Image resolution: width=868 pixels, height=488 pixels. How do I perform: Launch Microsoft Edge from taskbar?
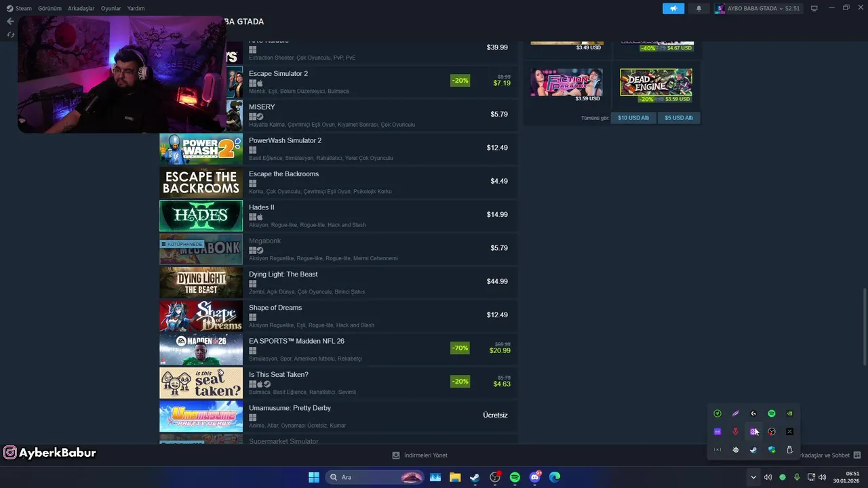(555, 477)
